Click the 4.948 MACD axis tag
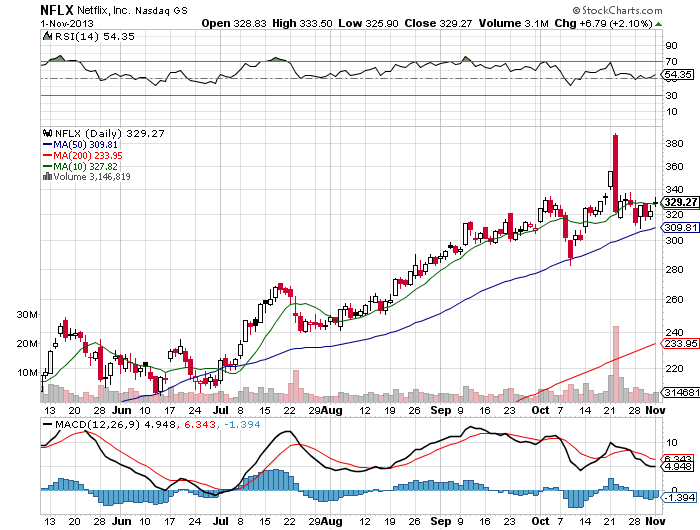This screenshot has height=530, width=700. [679, 467]
